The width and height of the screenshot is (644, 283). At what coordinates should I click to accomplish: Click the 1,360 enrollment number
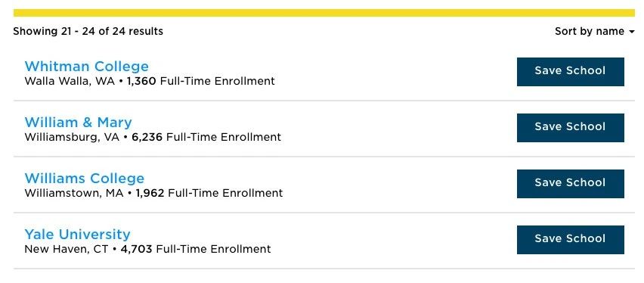click(x=141, y=81)
